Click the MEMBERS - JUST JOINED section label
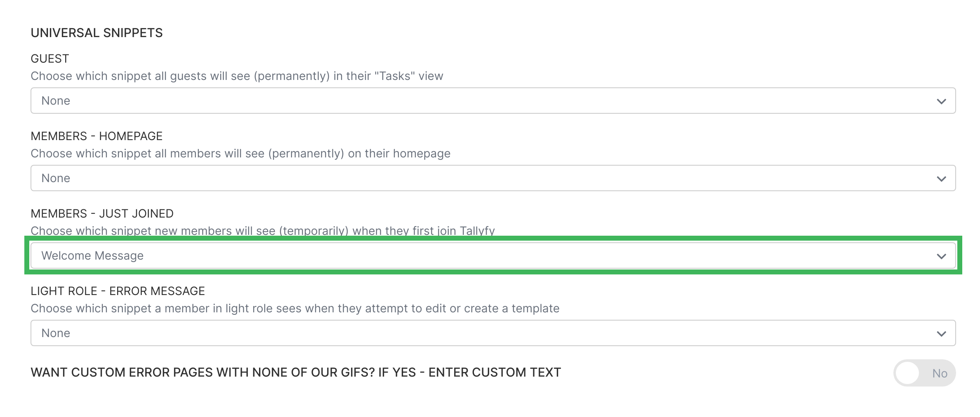 102,213
